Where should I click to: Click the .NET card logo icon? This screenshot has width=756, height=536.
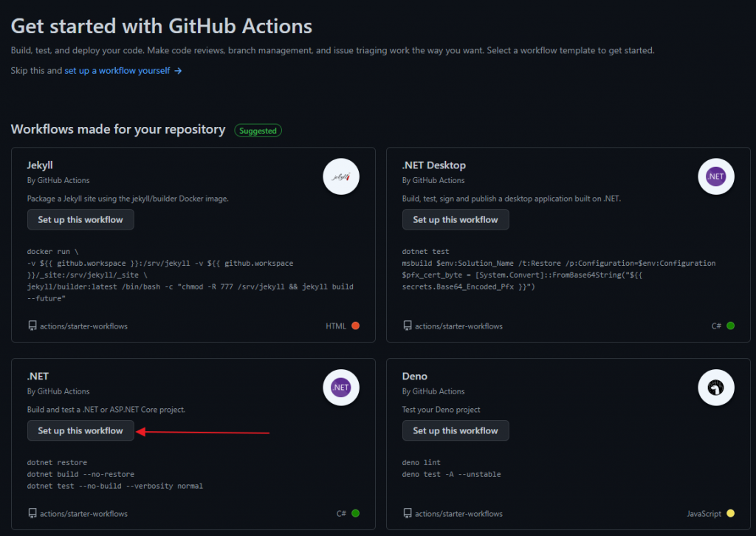pos(341,388)
